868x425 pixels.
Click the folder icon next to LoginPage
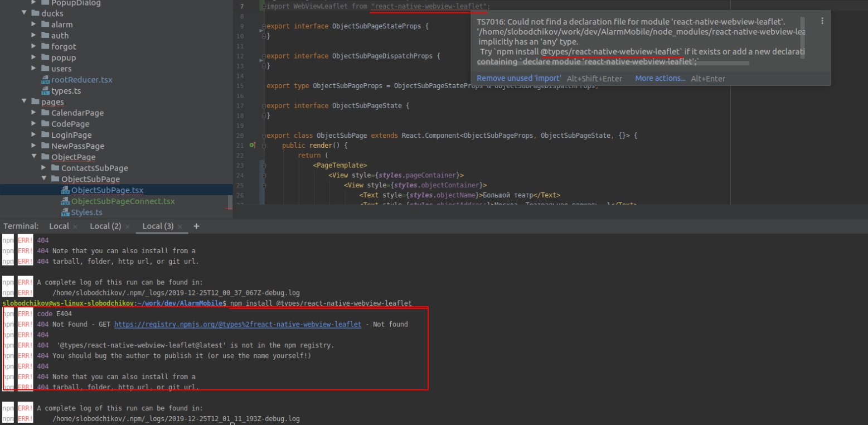[x=45, y=135]
